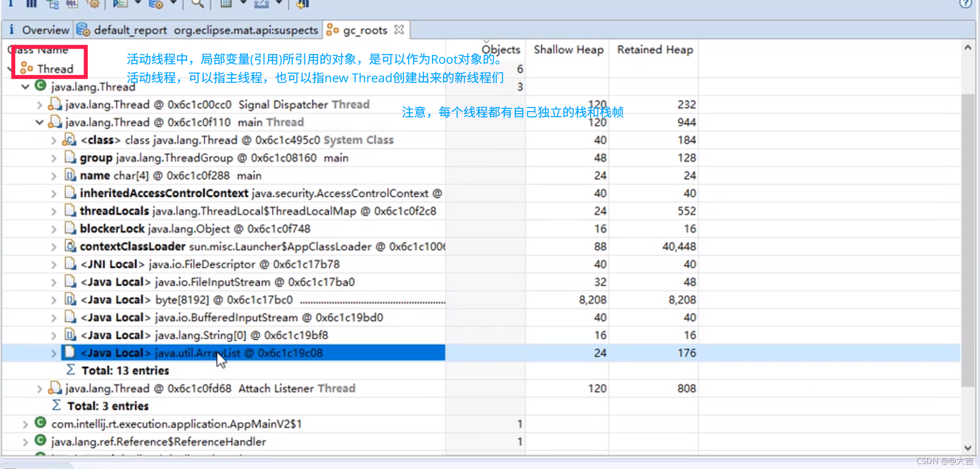Select the 'Total: 13 entries' summary row
The height and width of the screenshot is (469, 980).
[125, 370]
